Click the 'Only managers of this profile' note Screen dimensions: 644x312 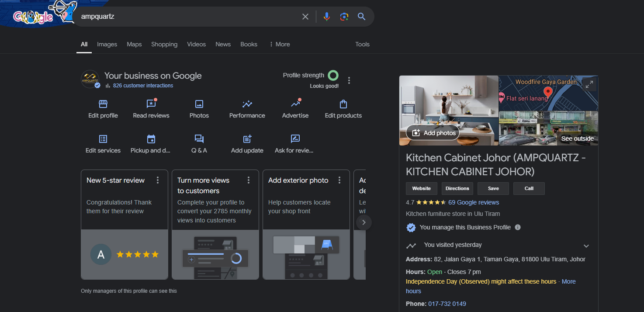coord(129,291)
